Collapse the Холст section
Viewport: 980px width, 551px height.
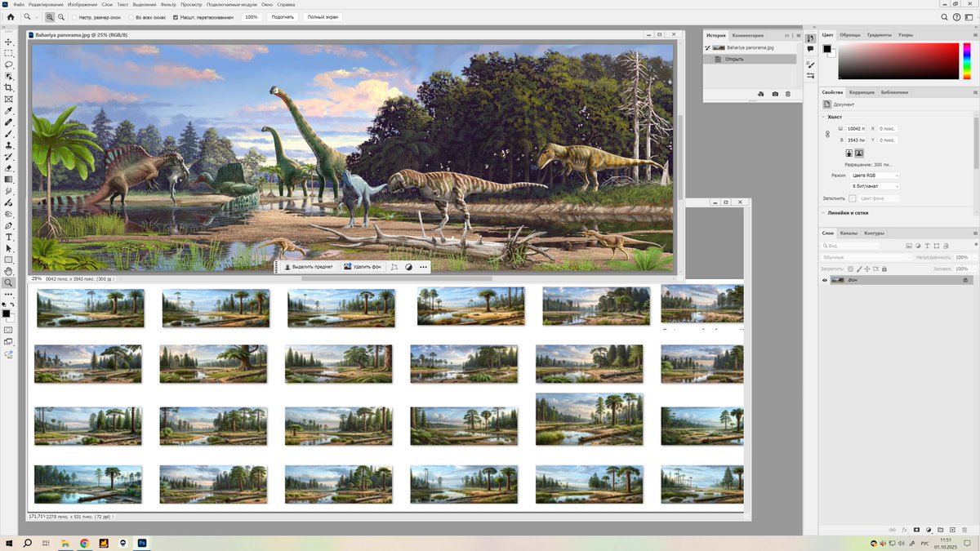coord(823,117)
